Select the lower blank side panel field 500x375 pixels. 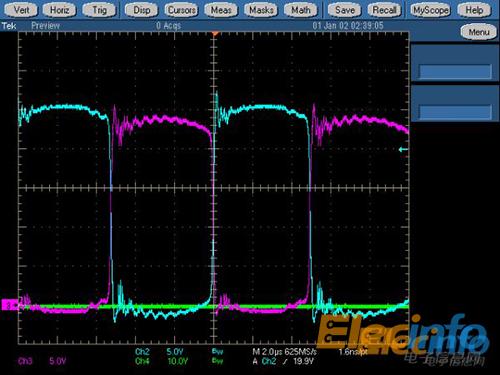click(x=455, y=112)
